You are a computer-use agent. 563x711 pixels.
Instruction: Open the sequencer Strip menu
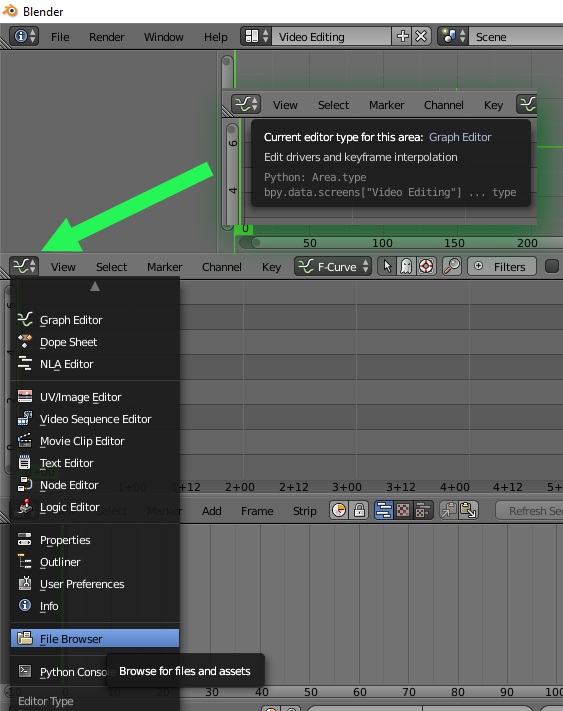point(305,511)
